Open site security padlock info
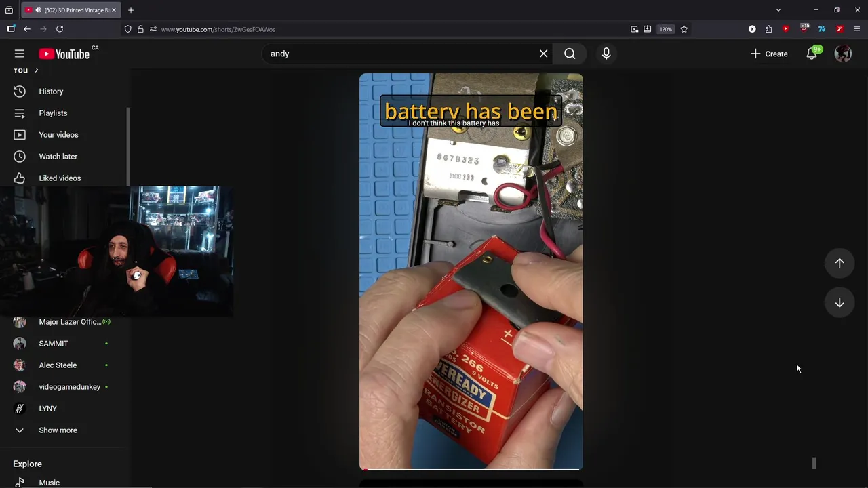 (140, 29)
